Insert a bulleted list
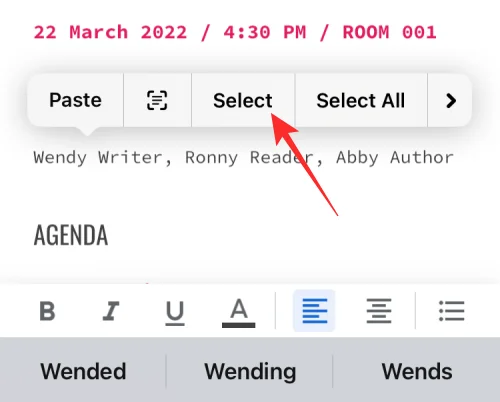The image size is (500, 402). [x=452, y=311]
